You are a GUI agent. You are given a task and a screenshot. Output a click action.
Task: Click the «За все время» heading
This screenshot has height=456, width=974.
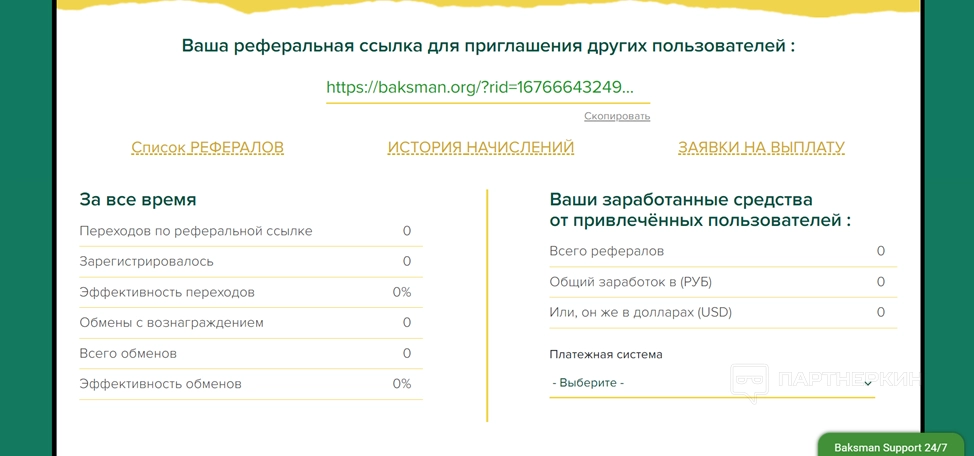point(138,200)
